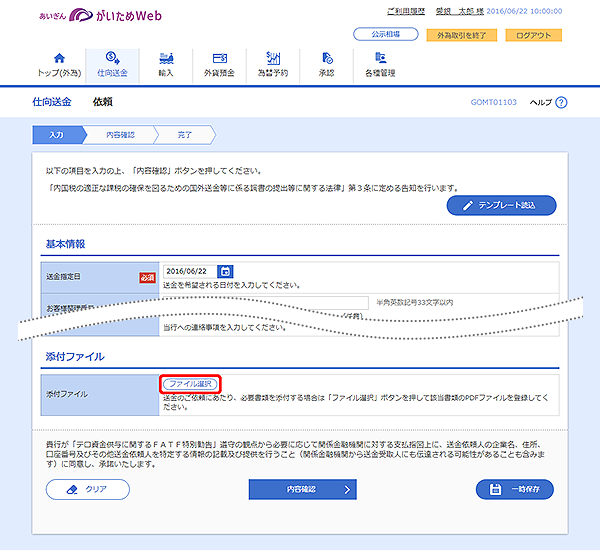
Task: Click the 公示相場 button
Action: point(386,34)
